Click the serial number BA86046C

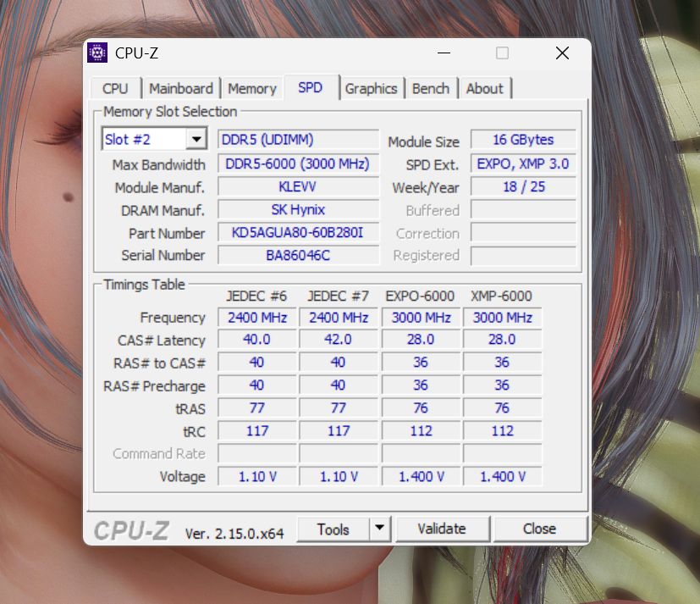(x=298, y=255)
